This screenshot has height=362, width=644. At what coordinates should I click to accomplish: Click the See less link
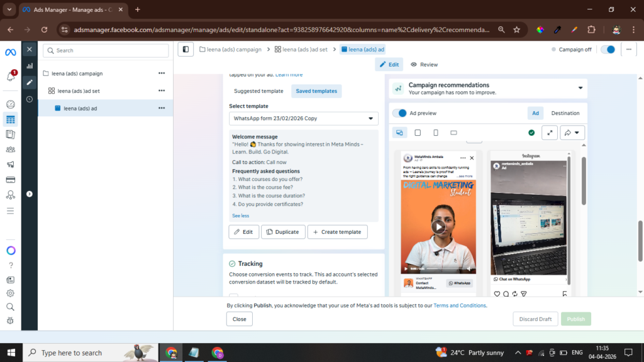(240, 216)
